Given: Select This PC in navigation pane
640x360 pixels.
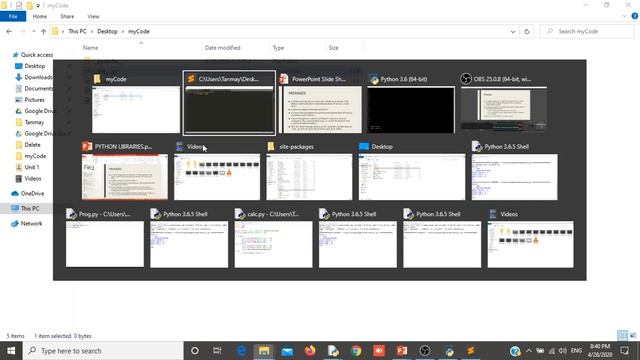Looking at the screenshot, I should (x=25, y=208).
